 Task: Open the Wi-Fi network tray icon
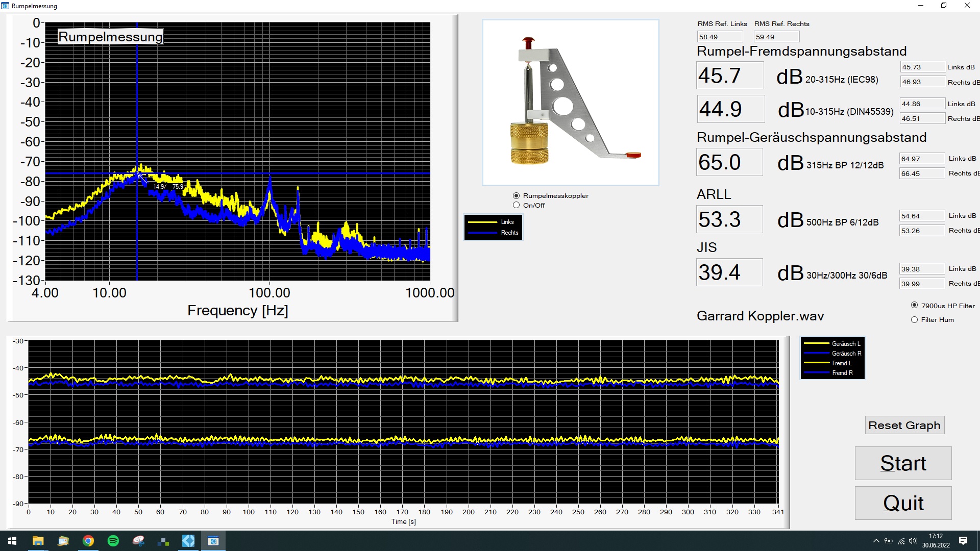click(x=901, y=541)
